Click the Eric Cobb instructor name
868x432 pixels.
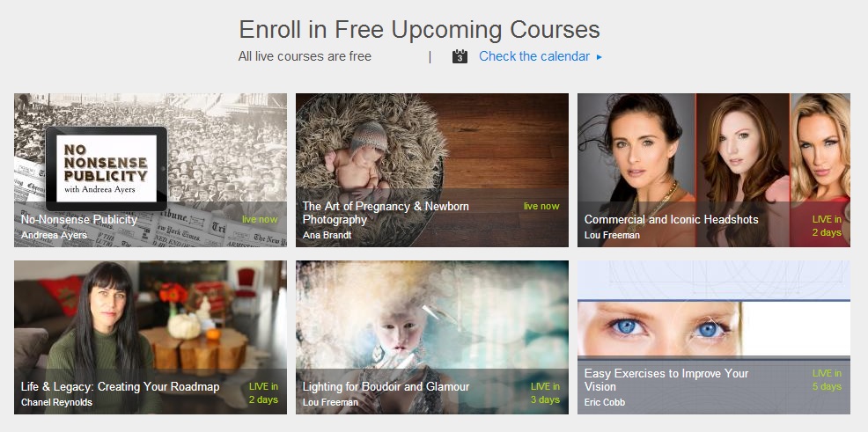click(x=605, y=402)
